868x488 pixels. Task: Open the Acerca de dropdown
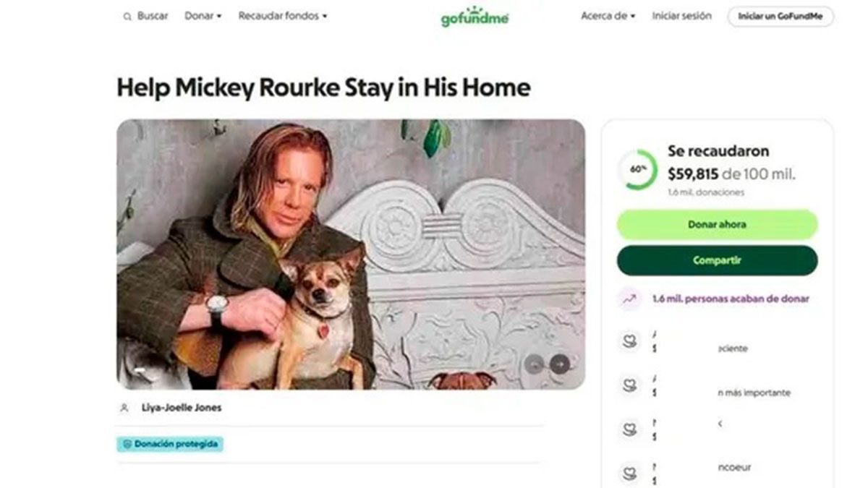coord(608,16)
